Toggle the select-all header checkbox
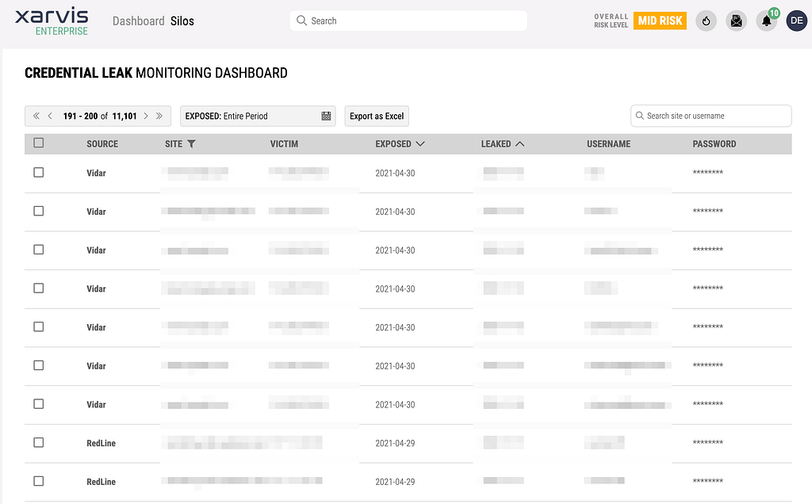 click(38, 143)
